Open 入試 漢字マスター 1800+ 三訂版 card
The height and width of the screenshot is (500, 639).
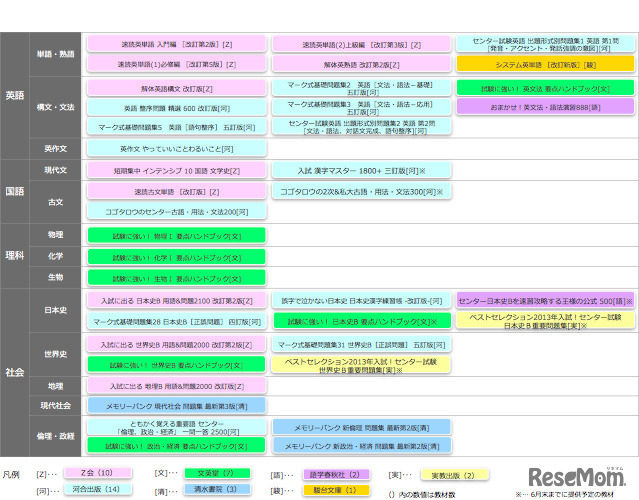pos(361,171)
